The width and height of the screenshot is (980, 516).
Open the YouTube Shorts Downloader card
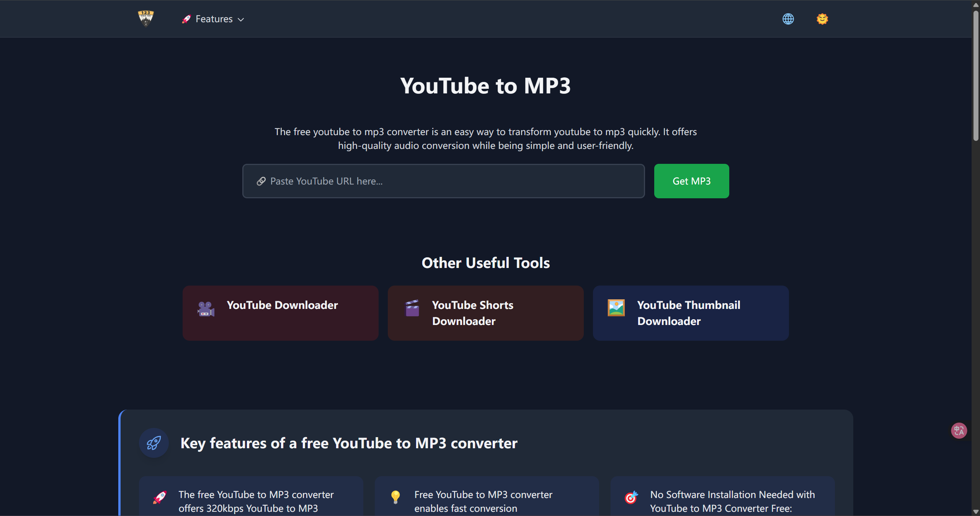486,313
